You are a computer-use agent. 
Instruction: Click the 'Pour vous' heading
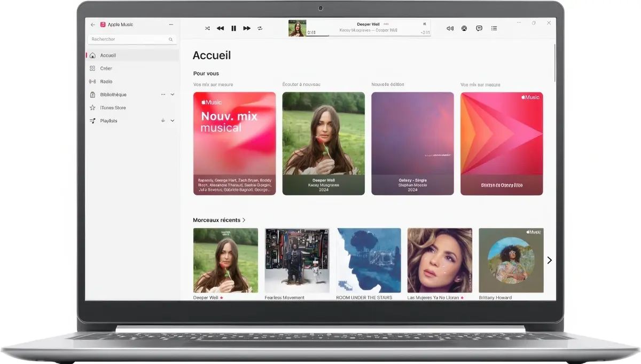coord(206,74)
